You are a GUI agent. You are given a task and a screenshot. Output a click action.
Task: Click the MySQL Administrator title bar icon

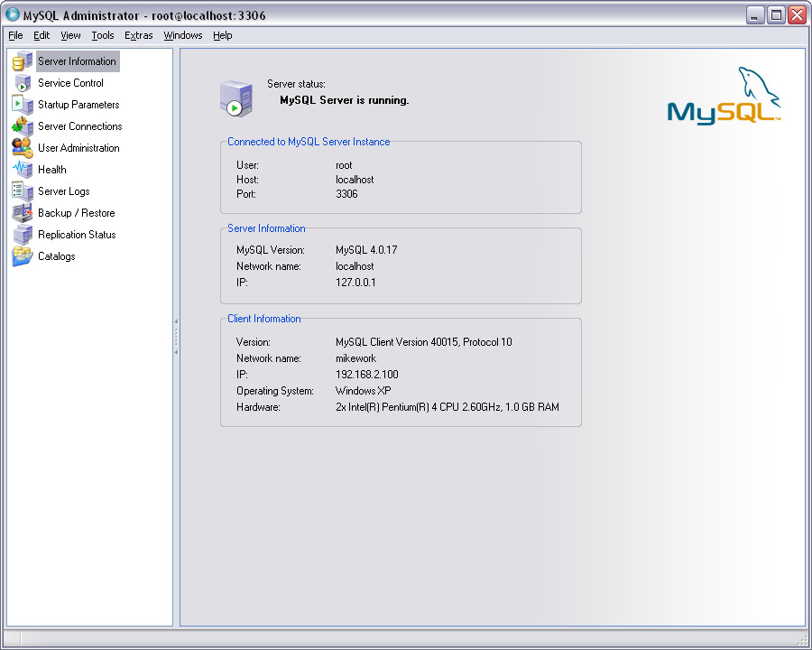(x=12, y=14)
